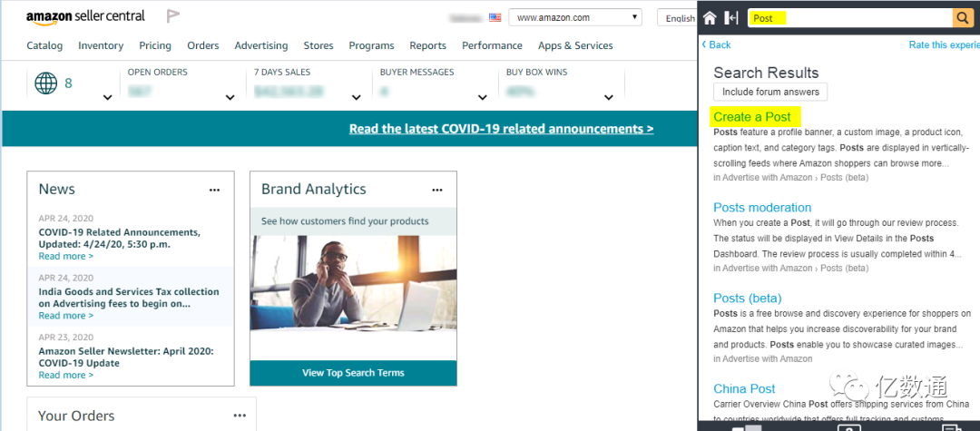This screenshot has width=980, height=431.
Task: Click the View Top Search Terms button
Action: pos(353,373)
